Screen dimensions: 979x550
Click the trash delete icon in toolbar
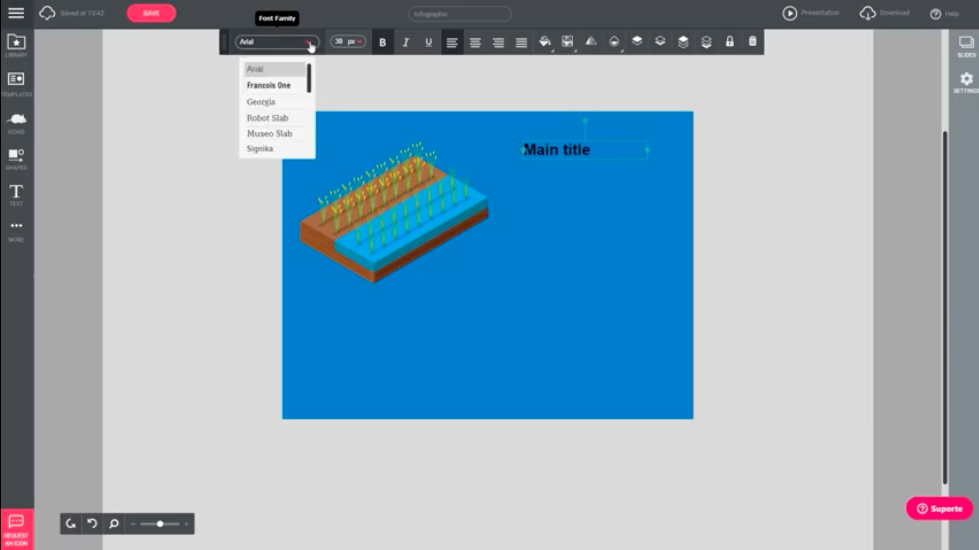752,42
